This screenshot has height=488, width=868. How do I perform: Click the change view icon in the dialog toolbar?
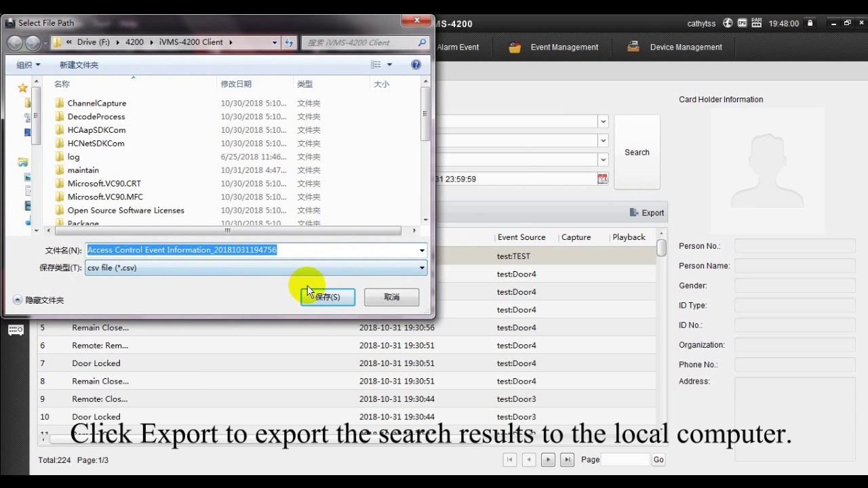[376, 64]
